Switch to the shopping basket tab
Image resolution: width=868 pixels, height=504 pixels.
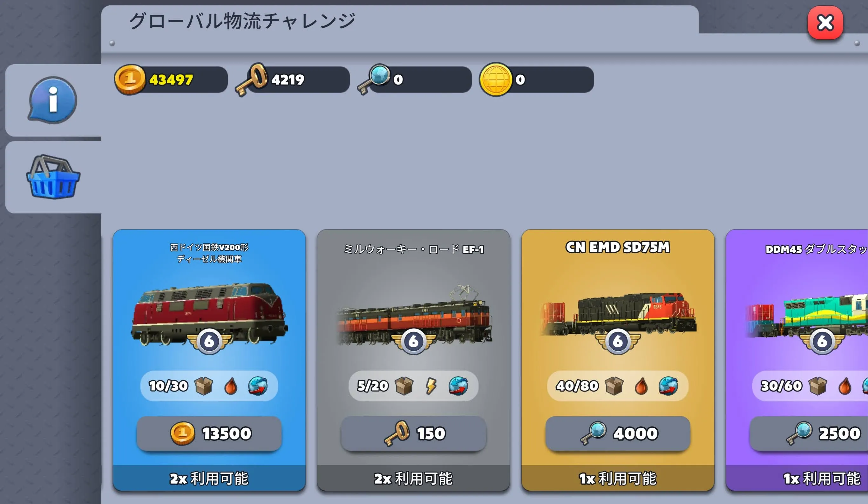pyautogui.click(x=53, y=177)
